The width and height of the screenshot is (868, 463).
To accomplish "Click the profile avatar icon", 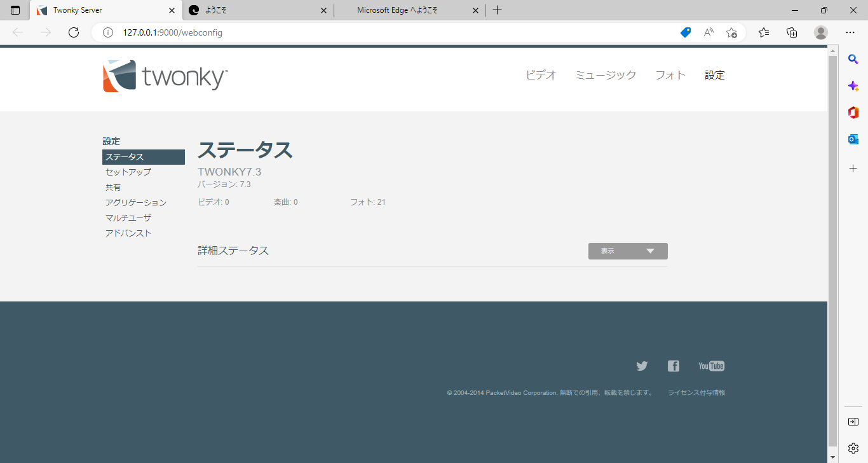I will tap(821, 32).
